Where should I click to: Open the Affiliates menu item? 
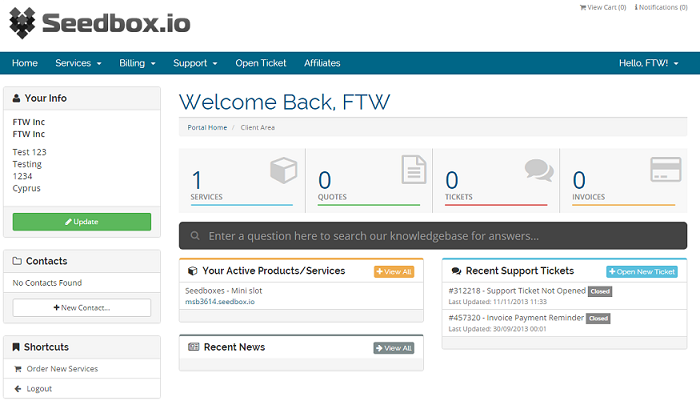[322, 63]
